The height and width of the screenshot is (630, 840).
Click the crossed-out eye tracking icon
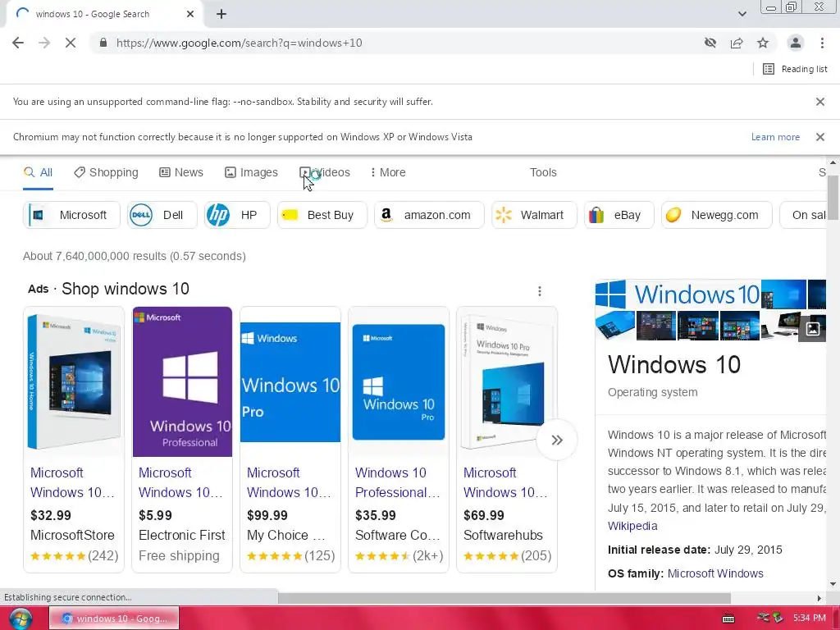[x=710, y=43]
